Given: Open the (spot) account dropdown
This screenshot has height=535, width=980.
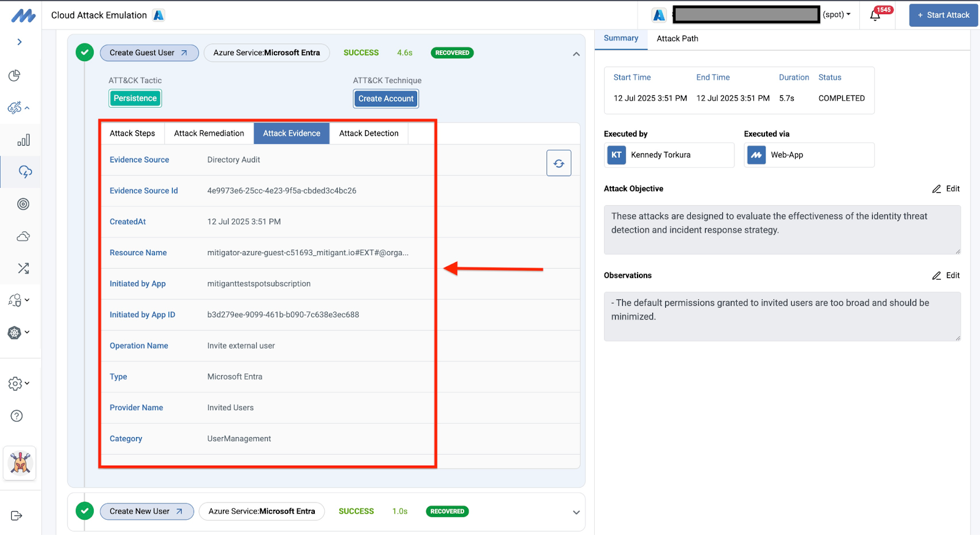Looking at the screenshot, I should (x=837, y=15).
